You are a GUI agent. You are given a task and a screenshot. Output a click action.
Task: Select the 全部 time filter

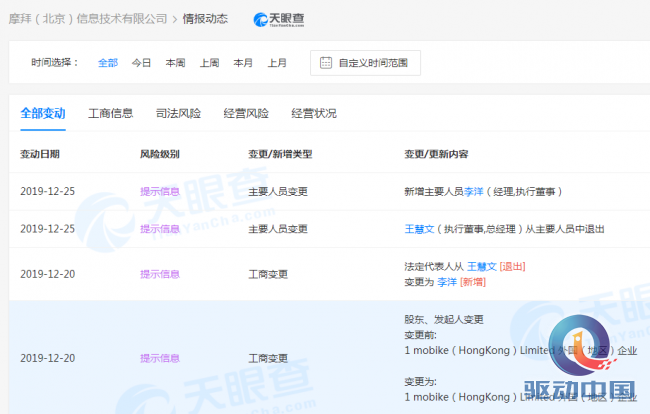(x=108, y=63)
